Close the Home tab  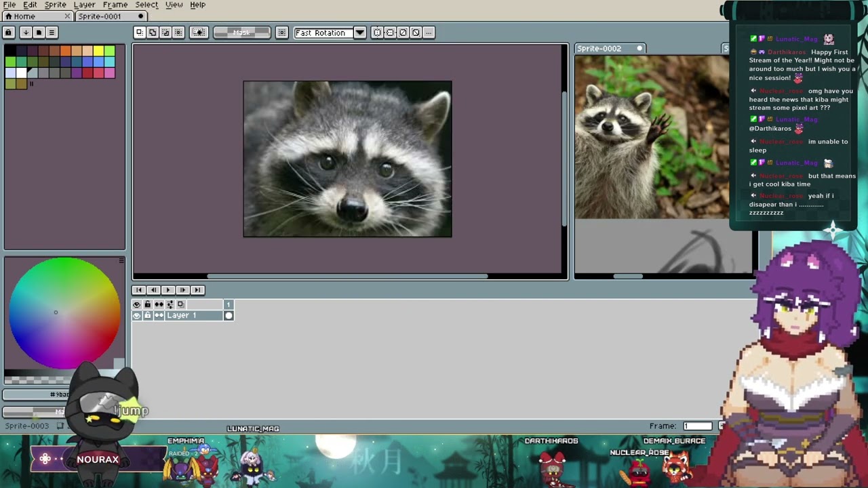[68, 16]
